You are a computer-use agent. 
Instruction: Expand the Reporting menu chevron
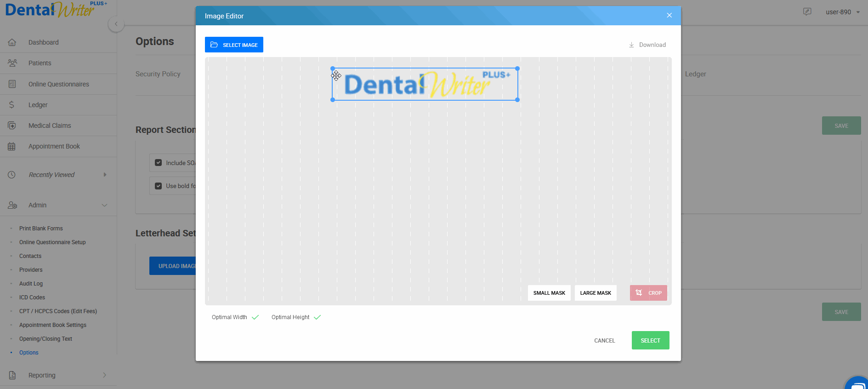point(104,375)
